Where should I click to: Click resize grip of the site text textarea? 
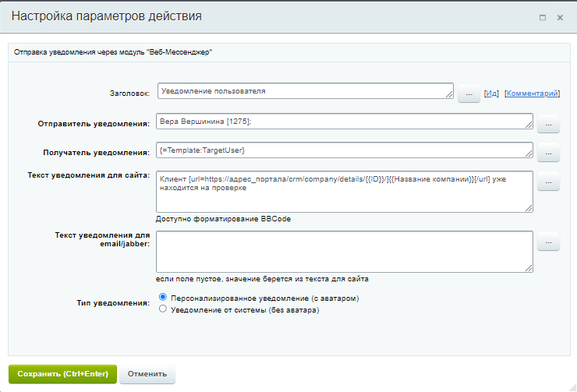point(529,208)
